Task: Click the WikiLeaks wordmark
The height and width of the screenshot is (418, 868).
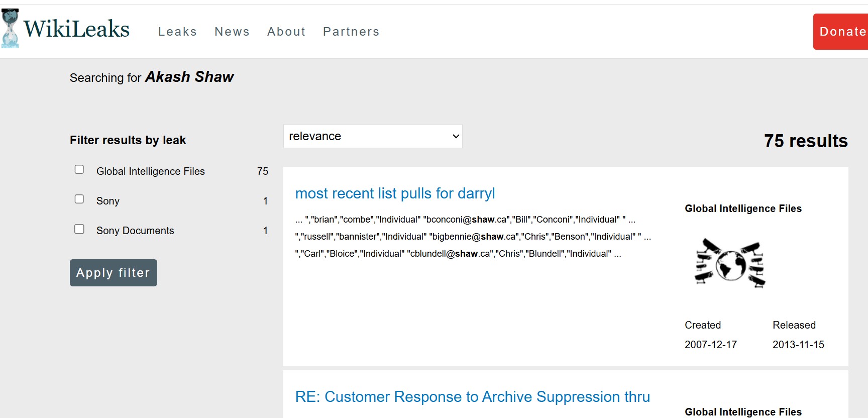Action: pyautogui.click(x=76, y=29)
